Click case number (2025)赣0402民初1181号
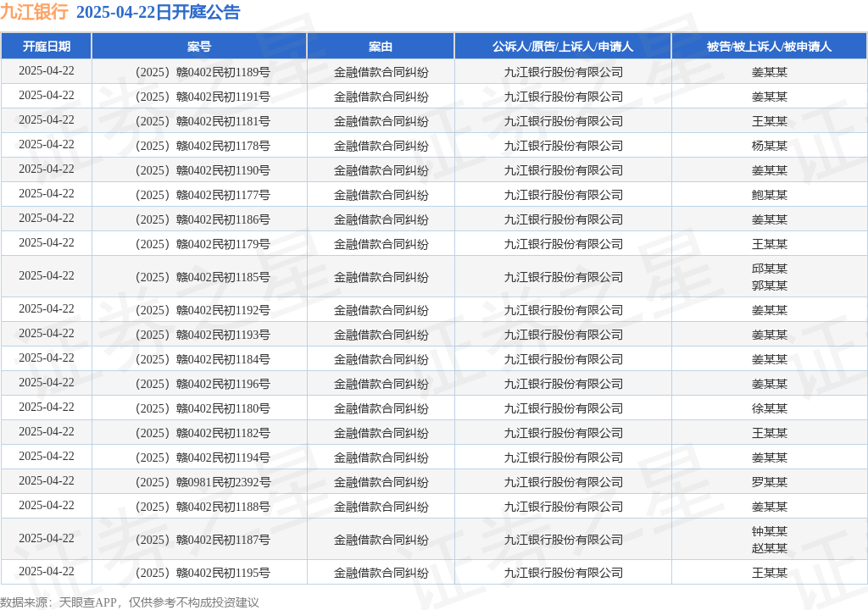This screenshot has width=868, height=610. click(203, 121)
